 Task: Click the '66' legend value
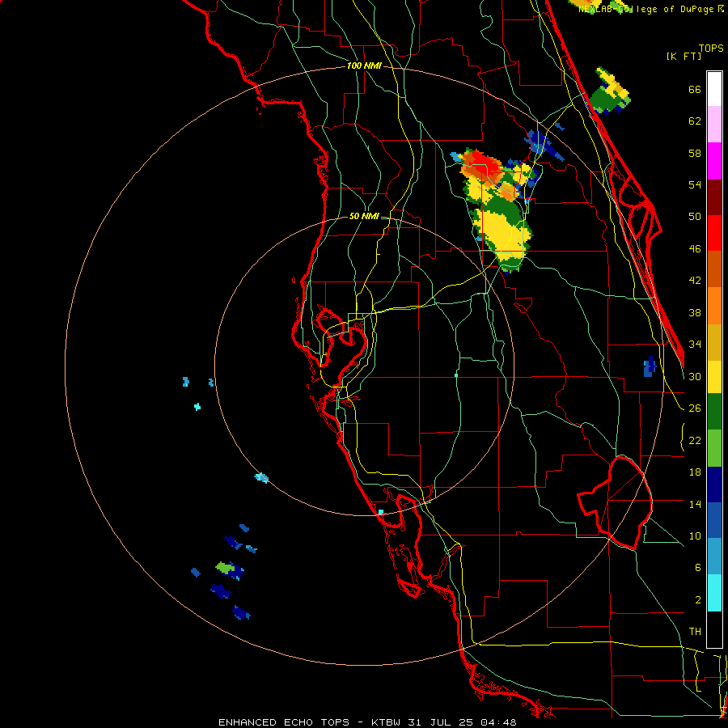coord(695,89)
